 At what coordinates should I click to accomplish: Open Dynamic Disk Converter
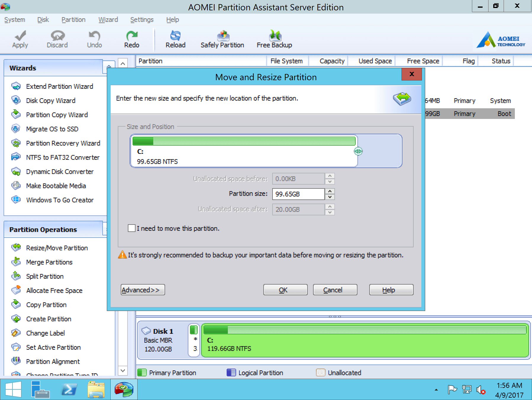[53, 172]
